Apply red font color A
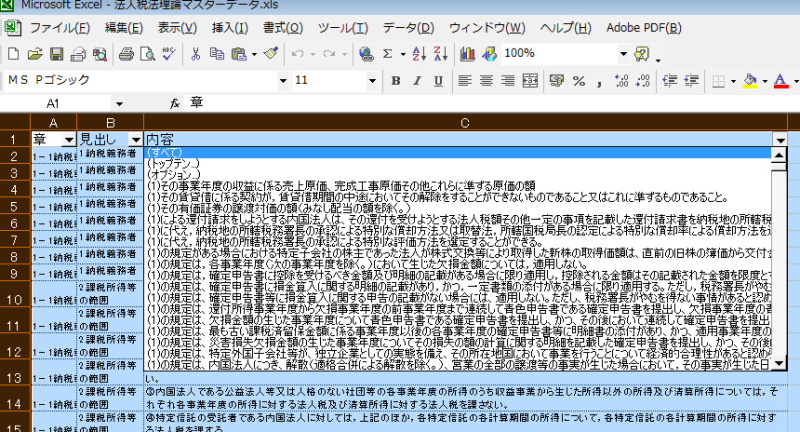The width and height of the screenshot is (800, 432). tap(781, 81)
